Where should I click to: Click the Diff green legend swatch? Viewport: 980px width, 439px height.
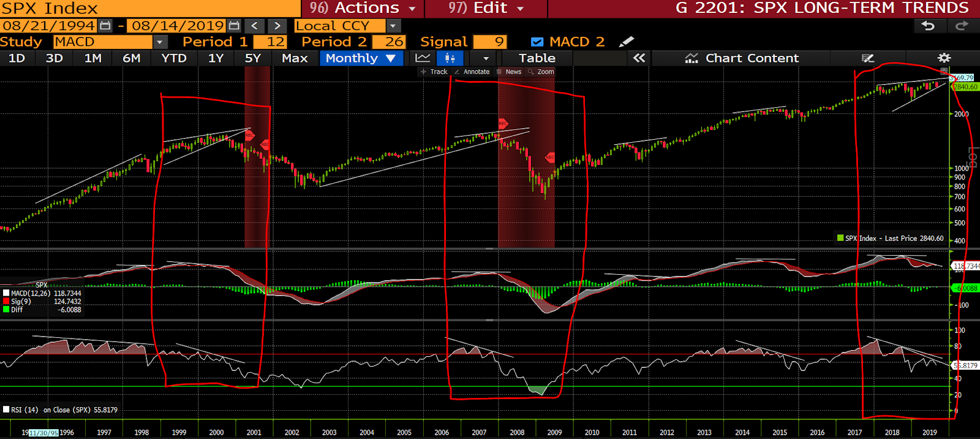point(6,310)
